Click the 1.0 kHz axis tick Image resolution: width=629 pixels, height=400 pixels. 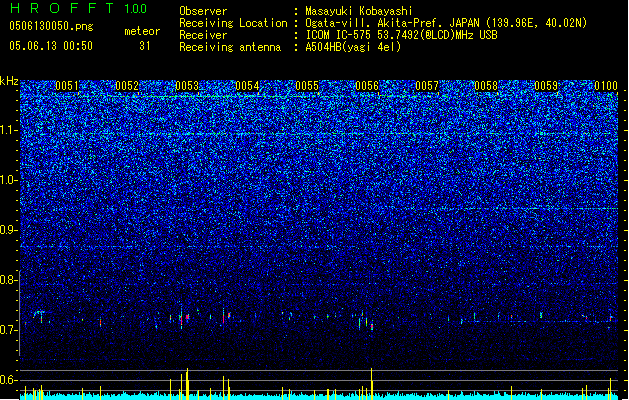point(9,181)
